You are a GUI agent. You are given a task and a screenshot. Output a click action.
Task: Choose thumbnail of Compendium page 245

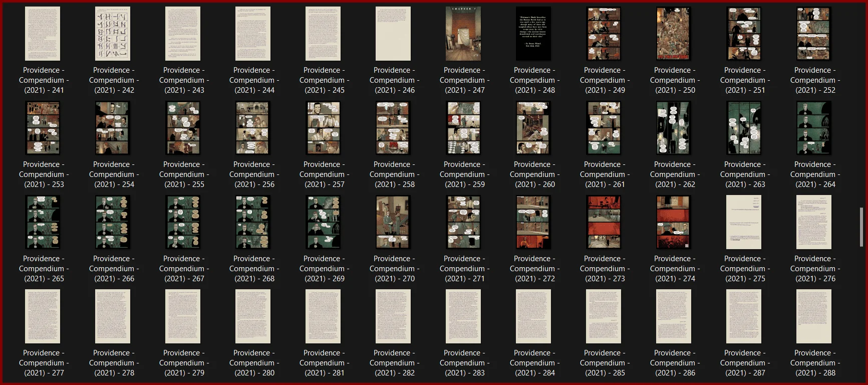(323, 34)
